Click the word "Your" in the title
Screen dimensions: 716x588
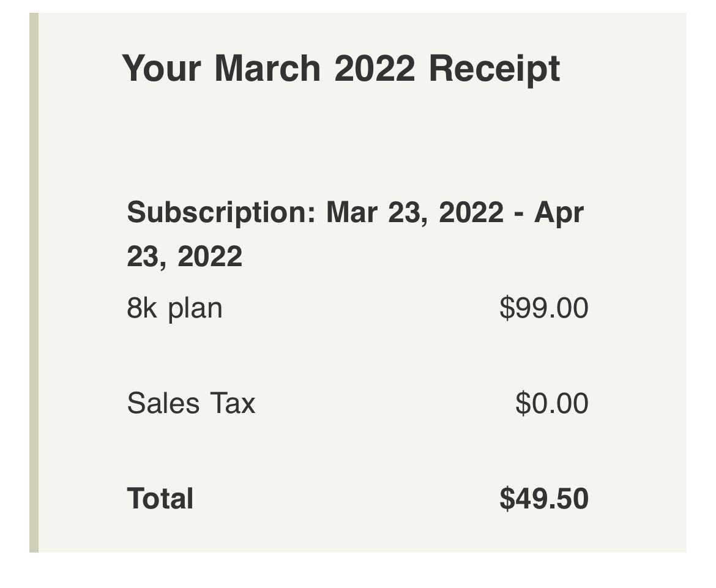point(162,69)
